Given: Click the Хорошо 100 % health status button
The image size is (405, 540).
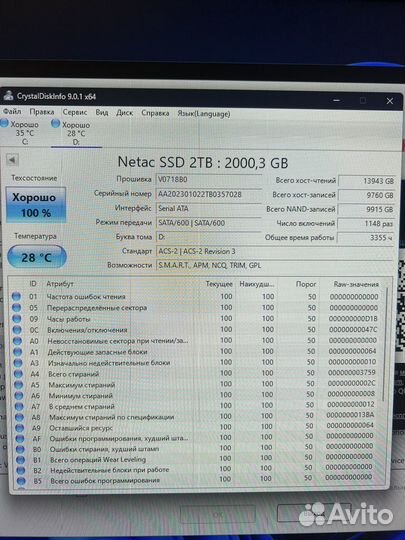Looking at the screenshot, I should click(x=36, y=205).
